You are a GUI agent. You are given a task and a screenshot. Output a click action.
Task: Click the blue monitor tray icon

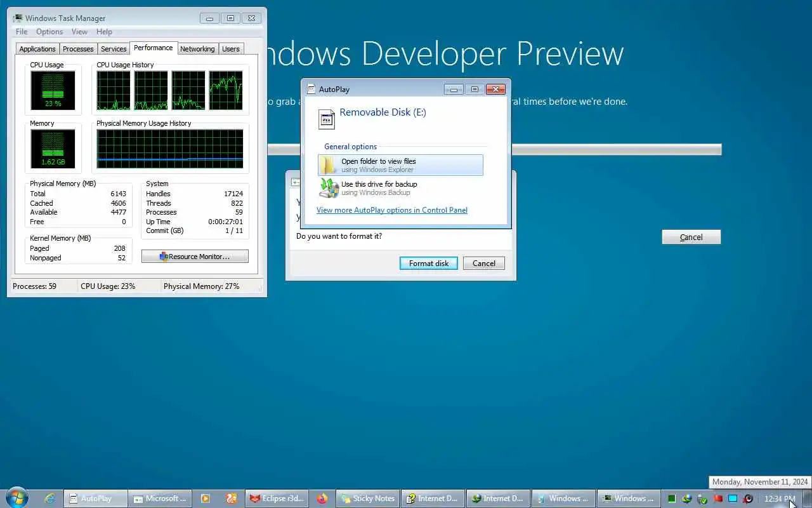click(733, 499)
